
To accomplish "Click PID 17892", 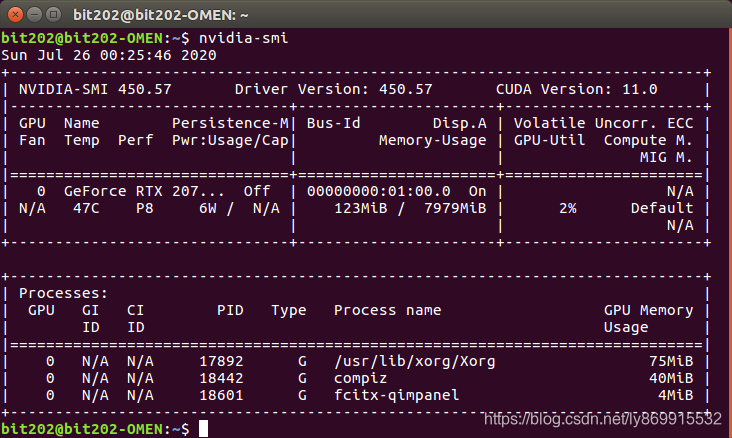I will pos(221,361).
